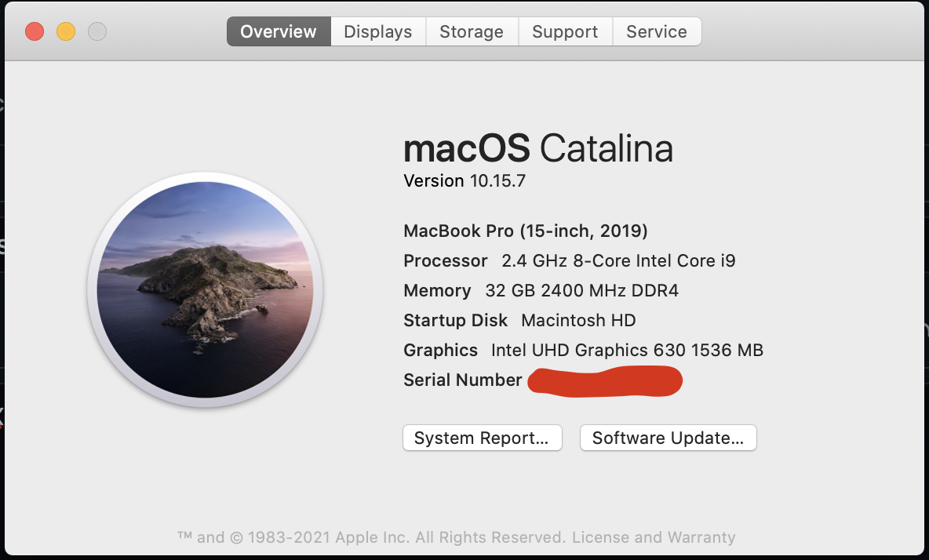Click the Startup Disk Macintosh HD entry

click(519, 320)
